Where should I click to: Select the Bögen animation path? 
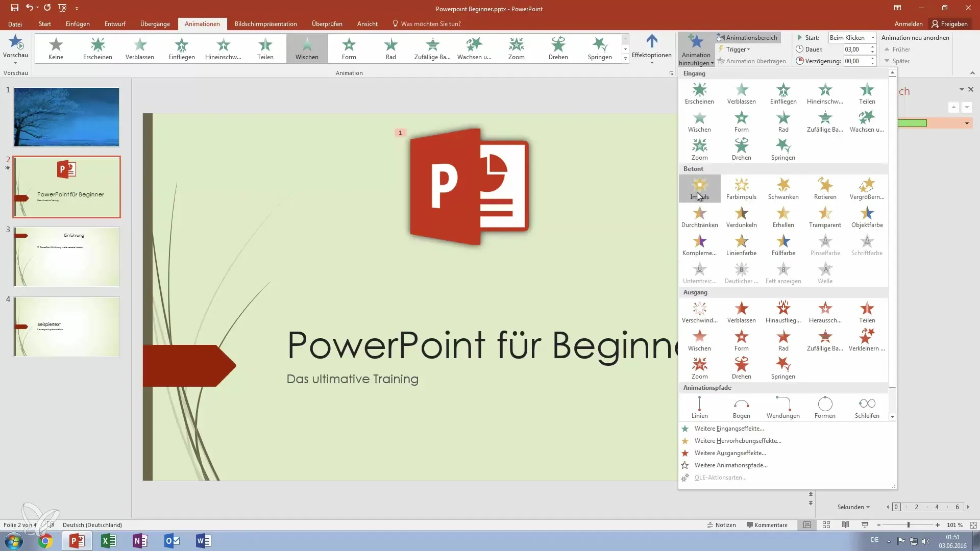click(x=741, y=408)
